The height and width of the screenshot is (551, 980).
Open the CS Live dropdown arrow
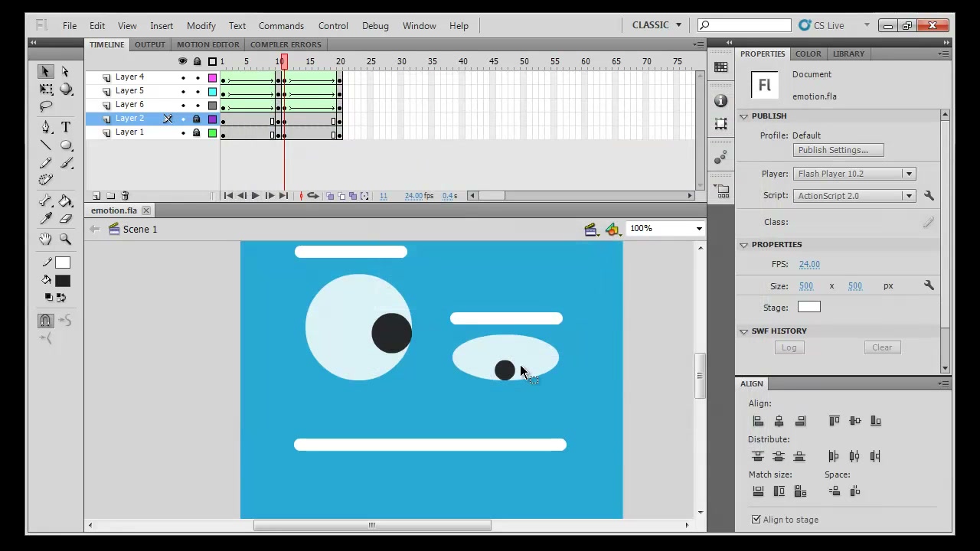tap(867, 25)
